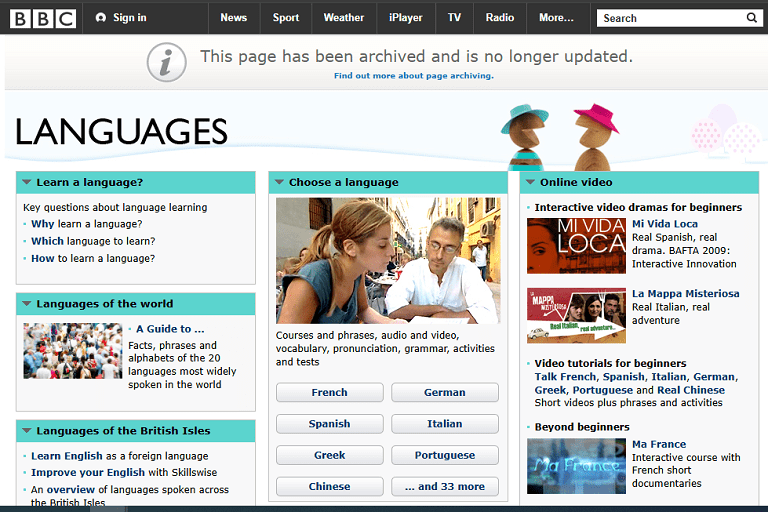This screenshot has height=512, width=768.
Task: Open the La Mappa Misteriosa link
Action: point(686,293)
